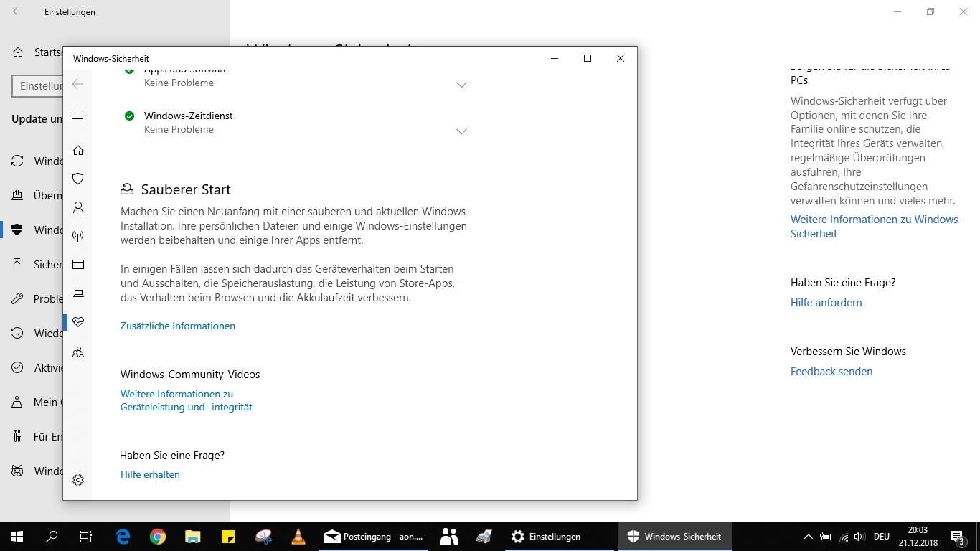Switch to Windows-Sicherheit taskbar button
This screenshot has height=551, width=980.
point(674,537)
